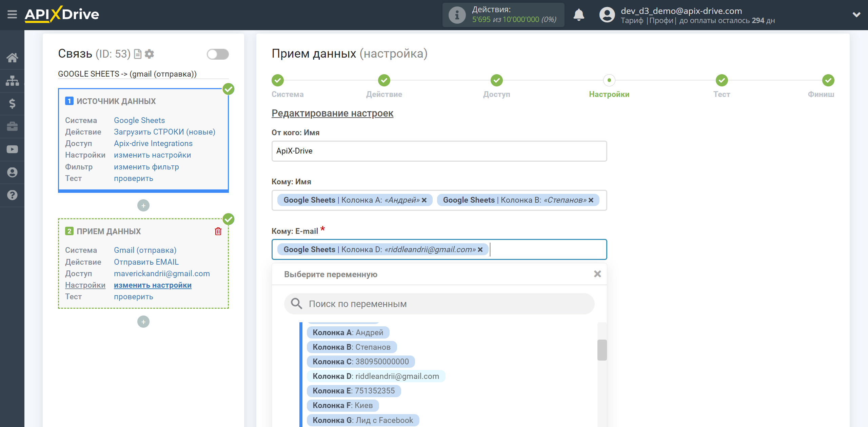Open the YouTube video sidebar icon

(x=12, y=149)
